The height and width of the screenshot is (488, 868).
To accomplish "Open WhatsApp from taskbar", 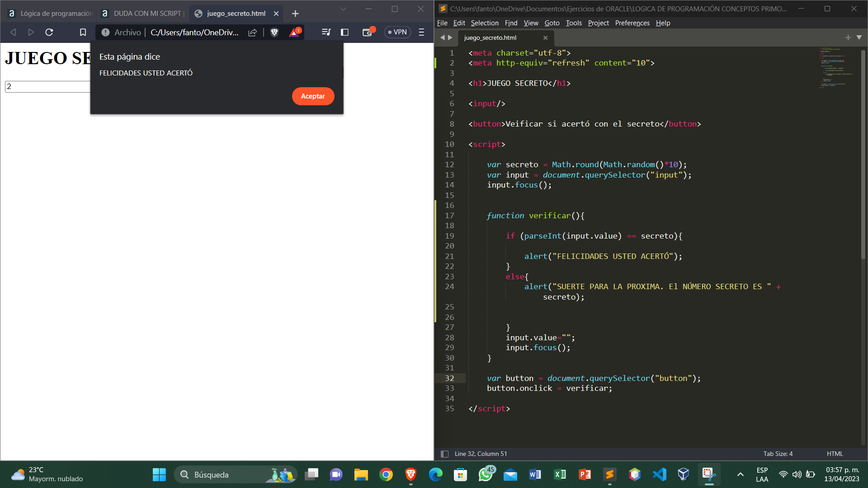I will pyautogui.click(x=486, y=474).
